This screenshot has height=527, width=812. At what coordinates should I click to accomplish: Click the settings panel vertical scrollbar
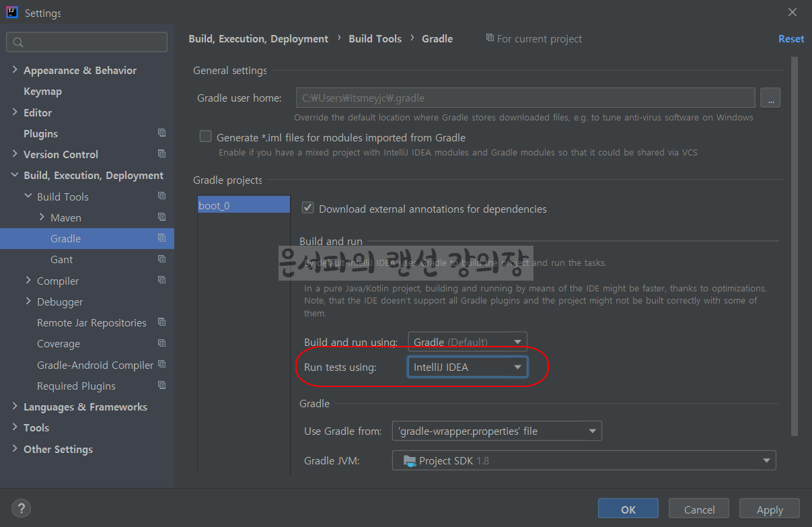(x=794, y=246)
